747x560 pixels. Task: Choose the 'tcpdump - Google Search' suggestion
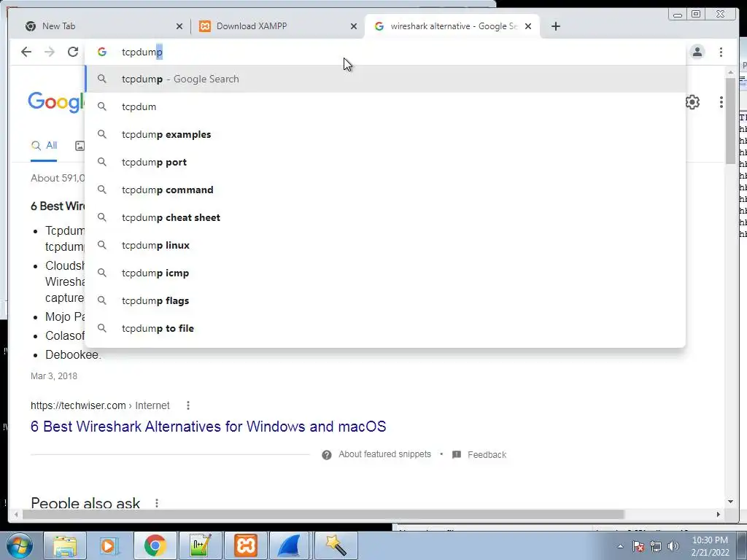[x=386, y=79]
